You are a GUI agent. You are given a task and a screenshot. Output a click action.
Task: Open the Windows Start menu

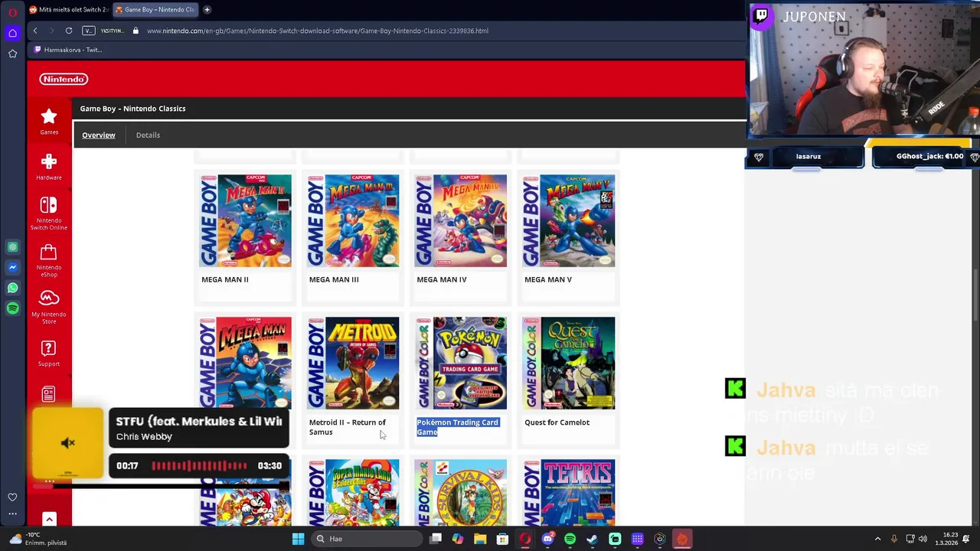point(298,539)
